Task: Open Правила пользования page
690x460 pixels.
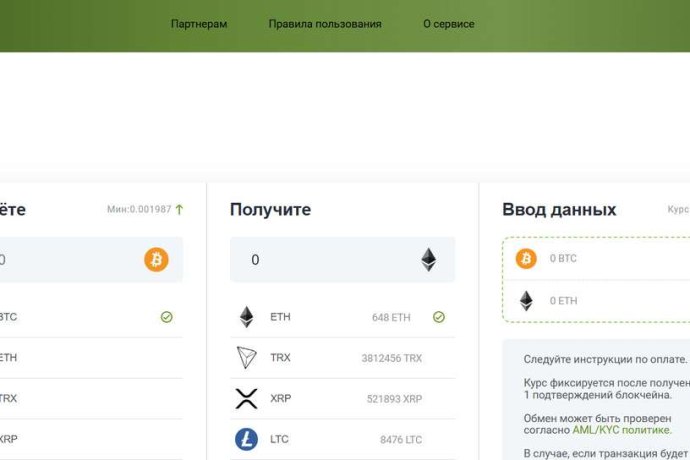Action: click(325, 24)
